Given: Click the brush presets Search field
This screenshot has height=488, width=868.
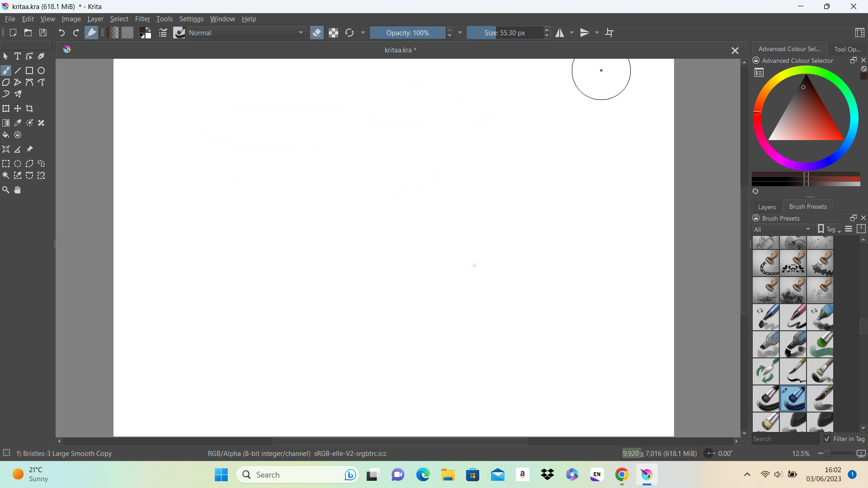Looking at the screenshot, I should click(x=786, y=439).
